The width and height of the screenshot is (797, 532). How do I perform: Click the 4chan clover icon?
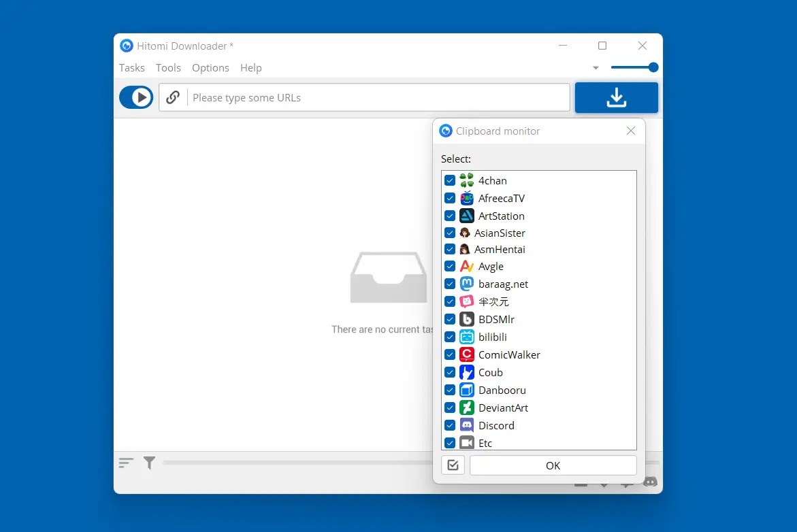[x=467, y=180]
